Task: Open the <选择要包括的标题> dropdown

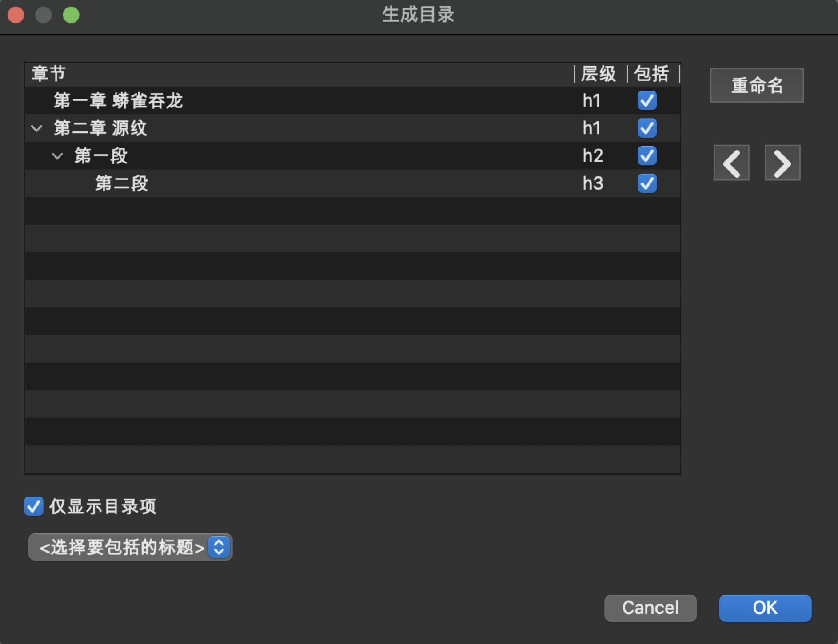Action: [x=129, y=547]
